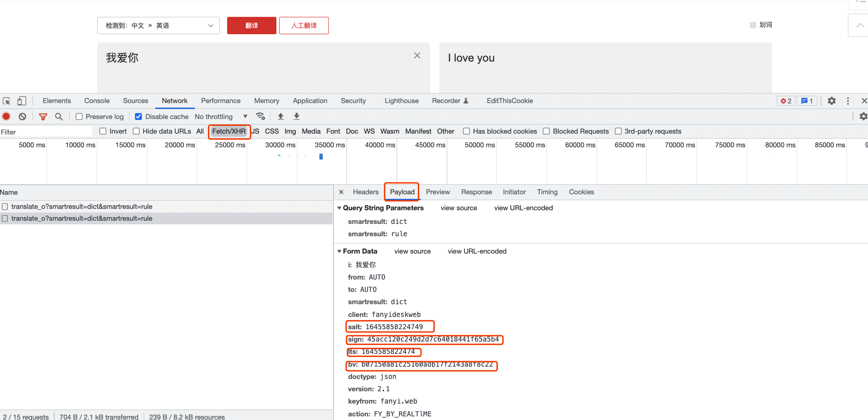This screenshot has height=420, width=868.
Task: Toggle the device toolbar icon
Action: pos(21,101)
